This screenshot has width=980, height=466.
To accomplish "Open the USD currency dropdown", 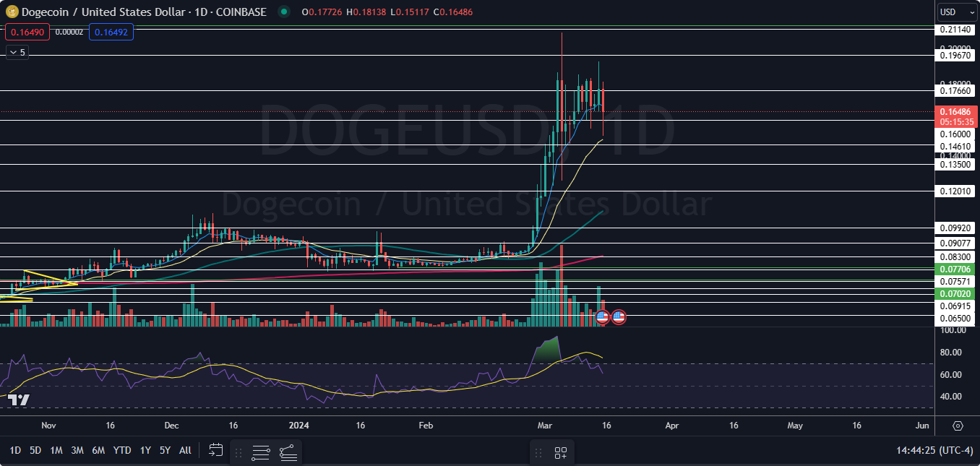I will pos(957,12).
